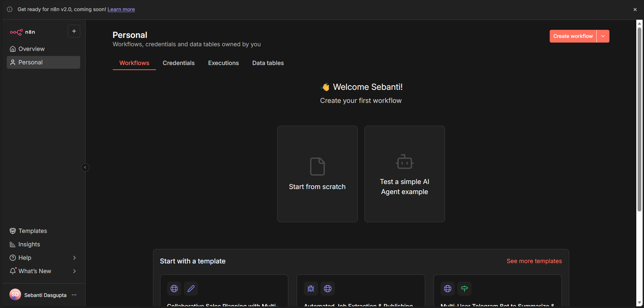Click the plus icon beside n8n logo
644x308 pixels.
click(74, 31)
